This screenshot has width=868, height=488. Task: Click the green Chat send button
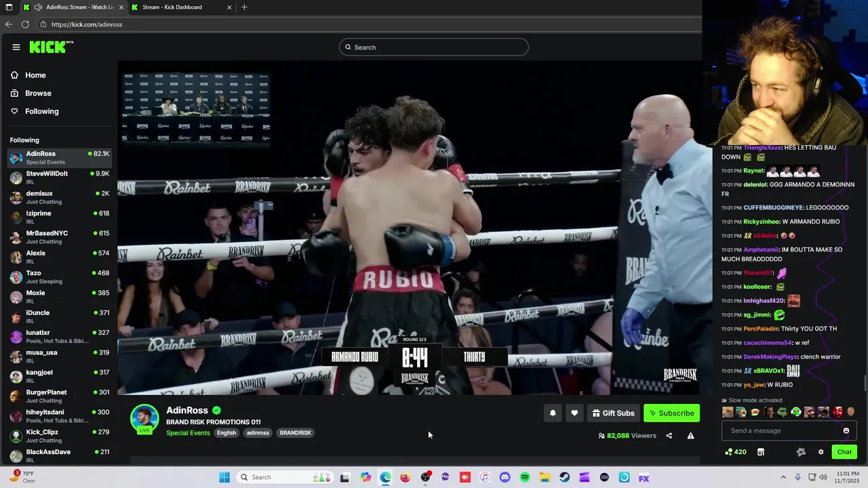(x=844, y=452)
